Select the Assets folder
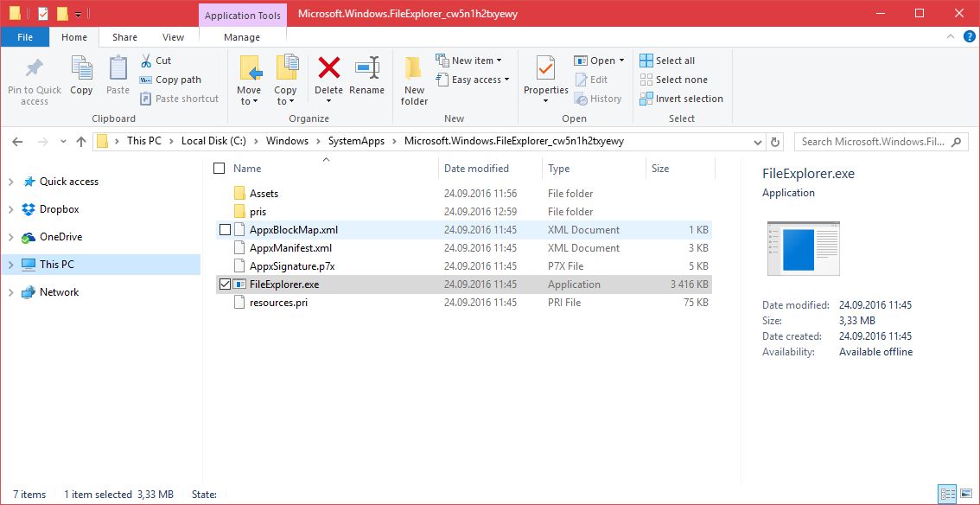Viewport: 980px width, 505px height. click(462, 194)
